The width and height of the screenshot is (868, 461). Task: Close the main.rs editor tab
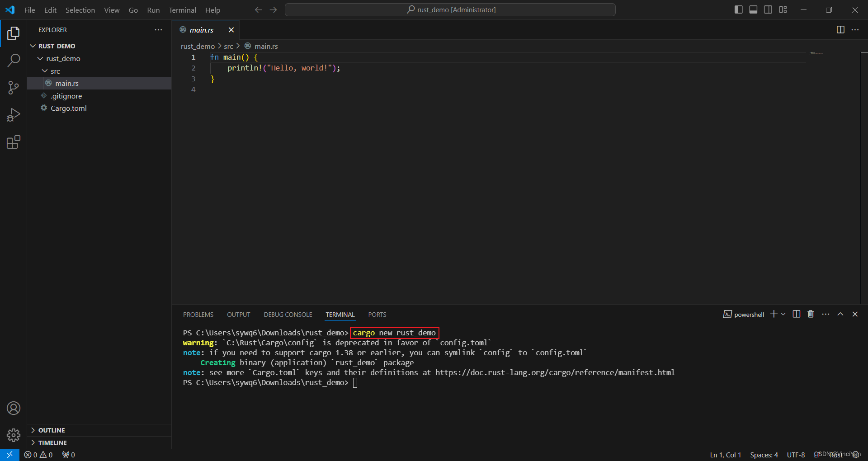(x=231, y=30)
